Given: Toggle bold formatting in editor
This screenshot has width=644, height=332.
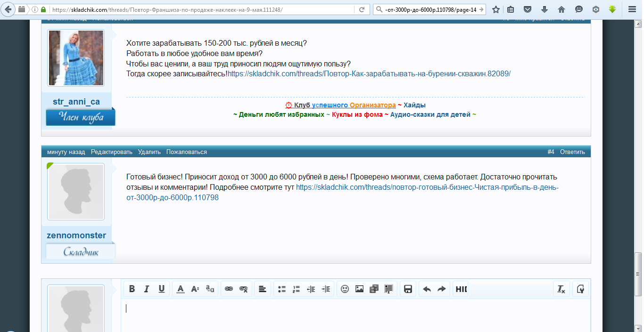Looking at the screenshot, I should pyautogui.click(x=132, y=289).
